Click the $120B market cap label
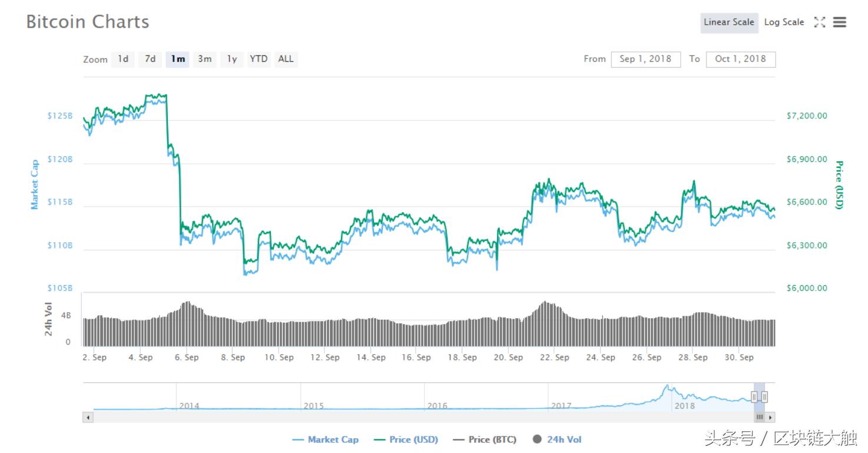 (60, 160)
